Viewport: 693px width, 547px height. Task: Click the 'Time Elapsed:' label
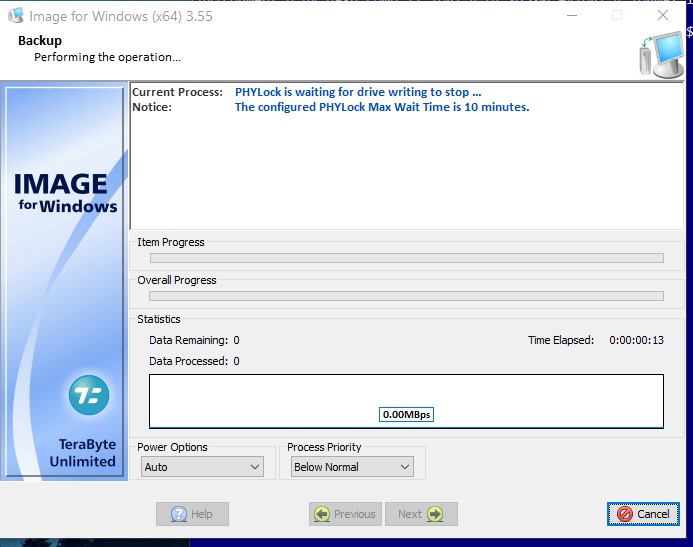[561, 340]
